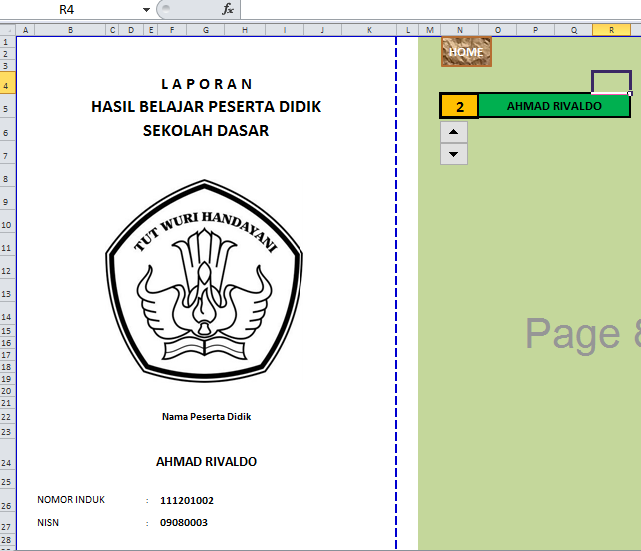Click the spinner up arrow

(x=453, y=132)
